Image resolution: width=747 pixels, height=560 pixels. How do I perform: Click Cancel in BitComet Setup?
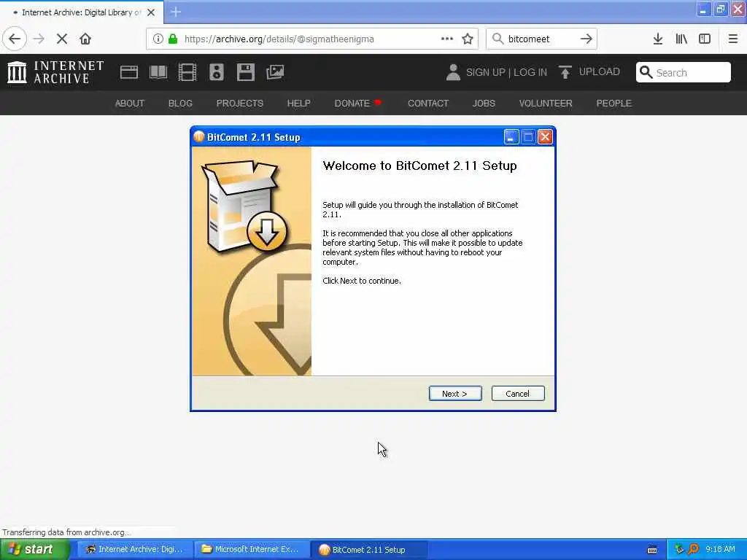click(x=518, y=394)
